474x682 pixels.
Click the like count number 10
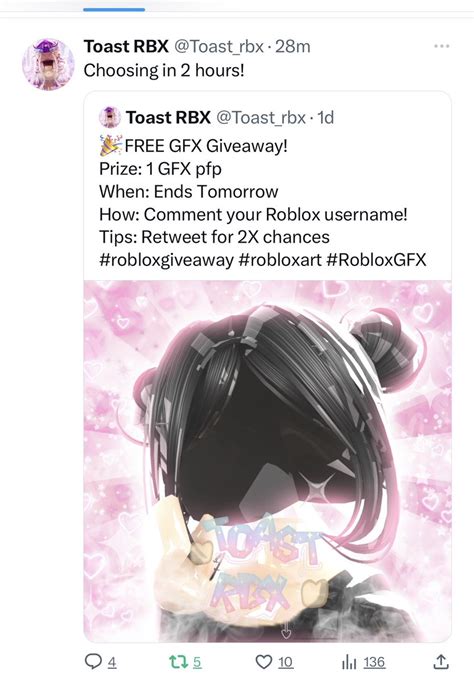pyautogui.click(x=285, y=662)
